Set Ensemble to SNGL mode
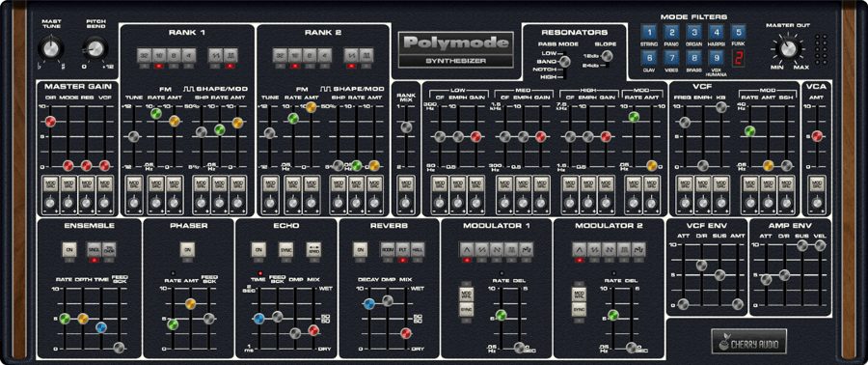 point(94,249)
